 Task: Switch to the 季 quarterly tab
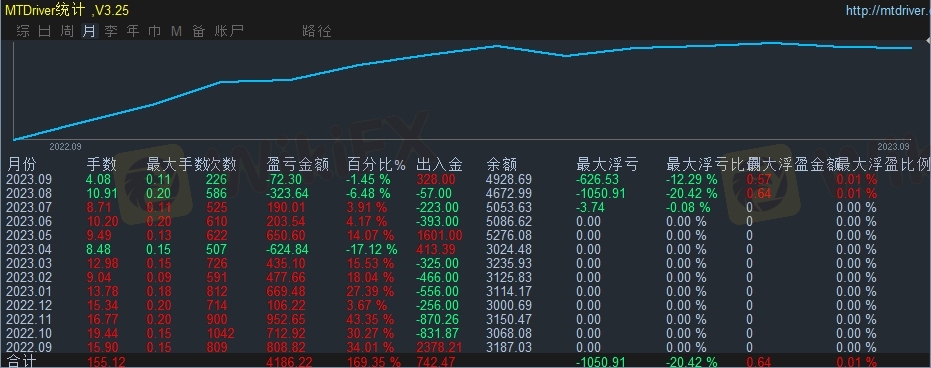click(111, 31)
